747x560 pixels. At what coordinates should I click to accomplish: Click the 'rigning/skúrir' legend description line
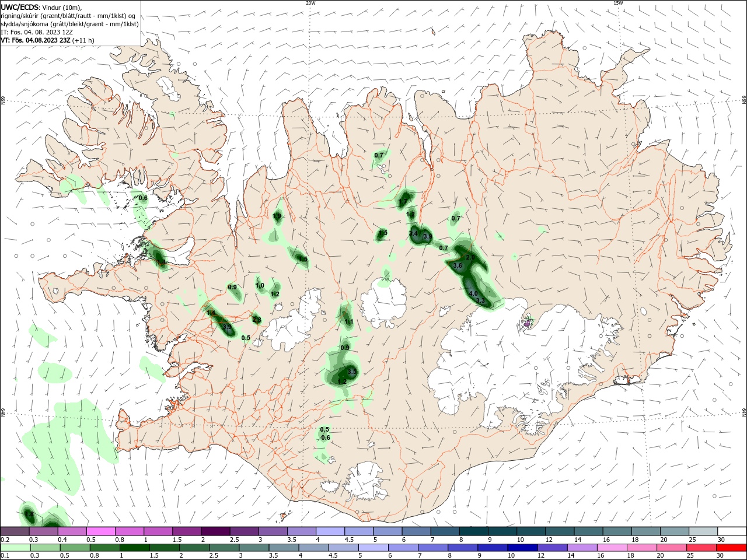[68, 15]
